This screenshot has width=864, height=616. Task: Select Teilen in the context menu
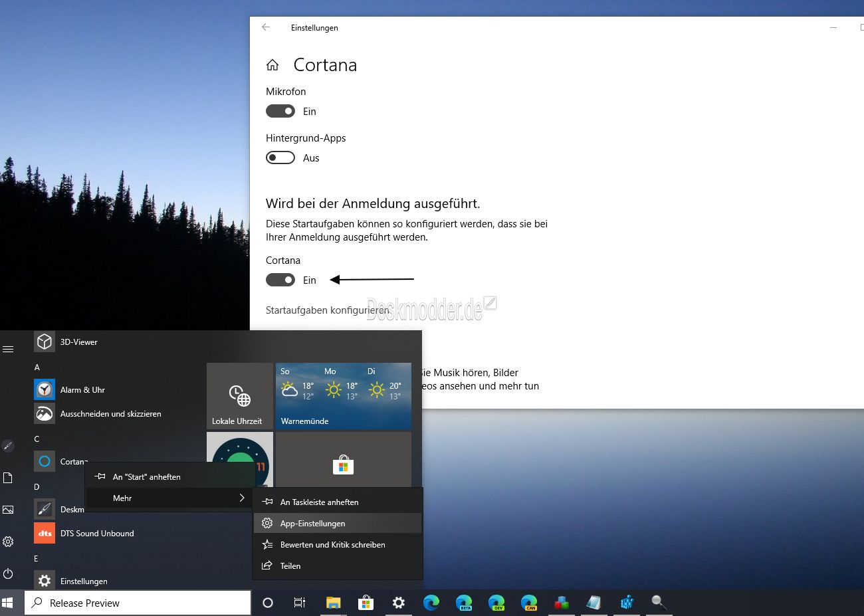coord(338,565)
